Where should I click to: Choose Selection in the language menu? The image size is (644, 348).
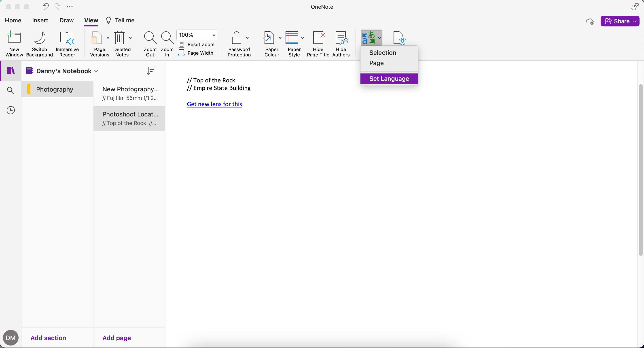tap(383, 53)
